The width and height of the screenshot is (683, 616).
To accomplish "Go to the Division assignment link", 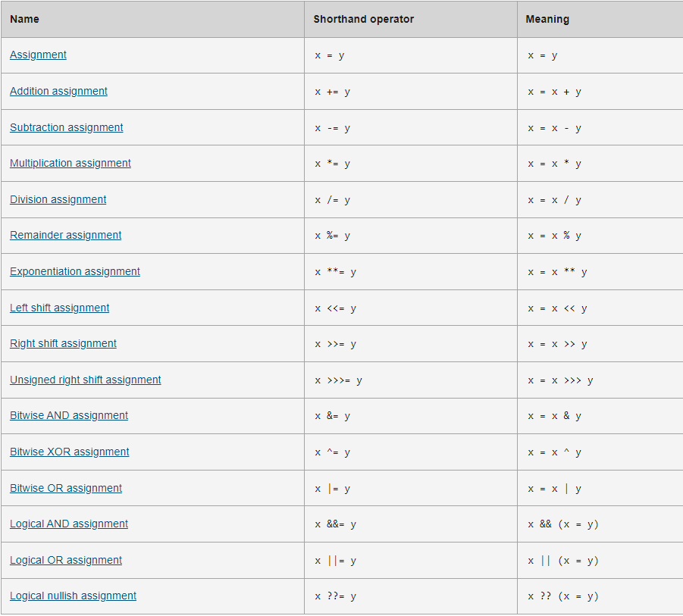I will click(x=58, y=199).
